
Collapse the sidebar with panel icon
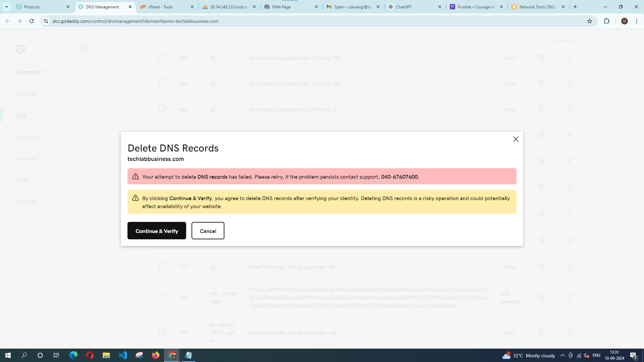pos(85,49)
